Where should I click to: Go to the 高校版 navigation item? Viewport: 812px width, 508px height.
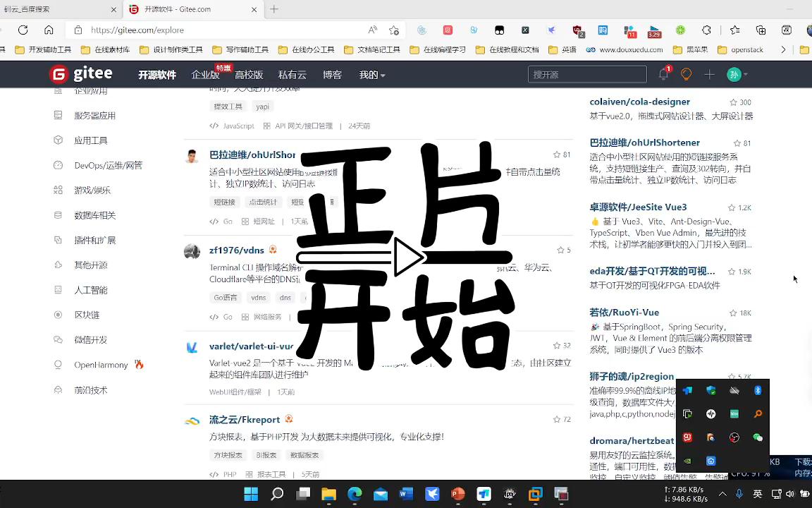click(249, 75)
